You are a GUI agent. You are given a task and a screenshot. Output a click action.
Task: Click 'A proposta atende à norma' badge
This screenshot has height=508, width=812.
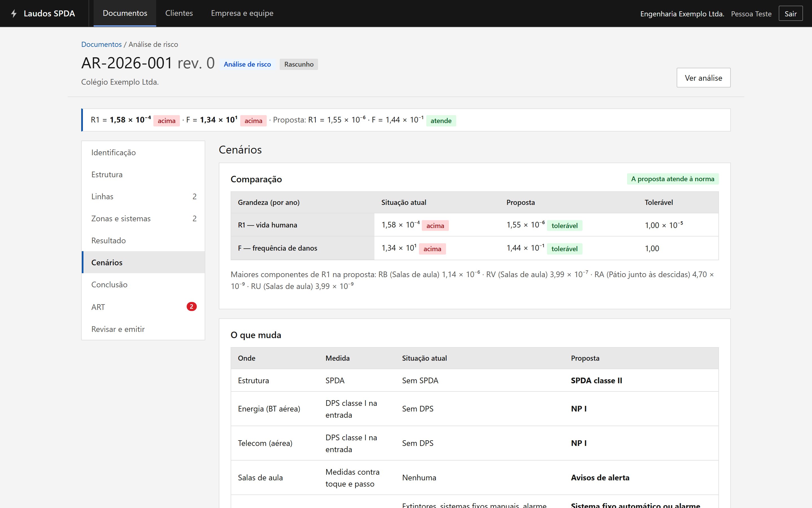tap(673, 179)
